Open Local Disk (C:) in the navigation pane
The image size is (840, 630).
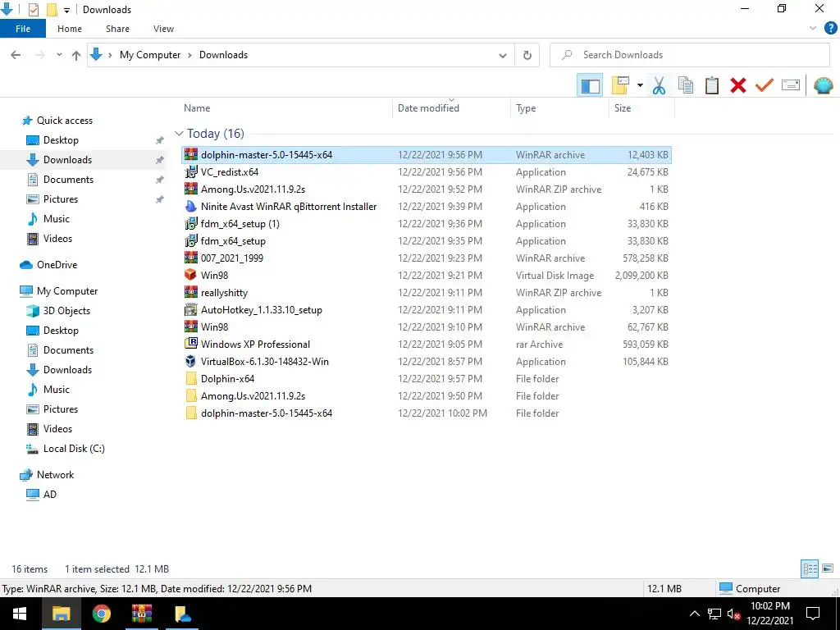click(74, 449)
